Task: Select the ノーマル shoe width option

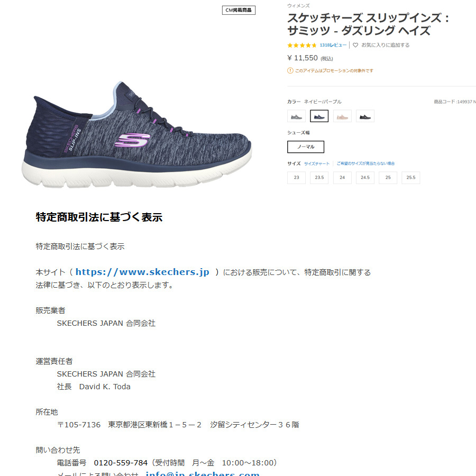Action: point(306,147)
